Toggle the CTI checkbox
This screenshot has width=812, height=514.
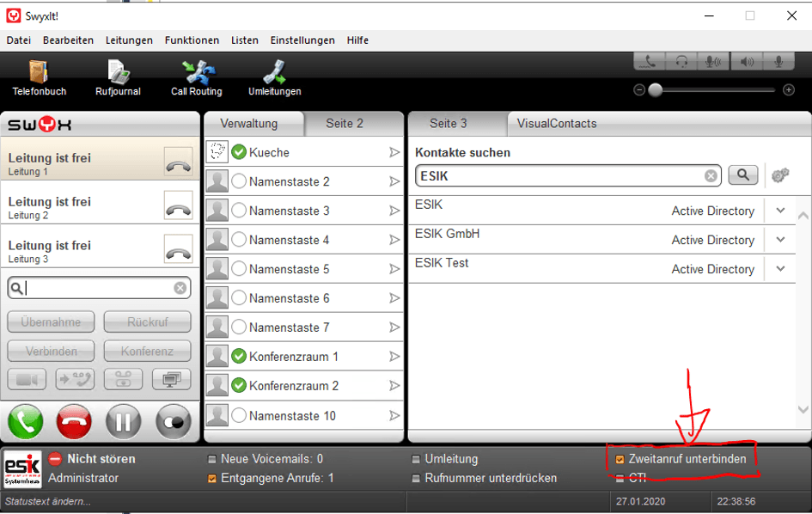(620, 479)
